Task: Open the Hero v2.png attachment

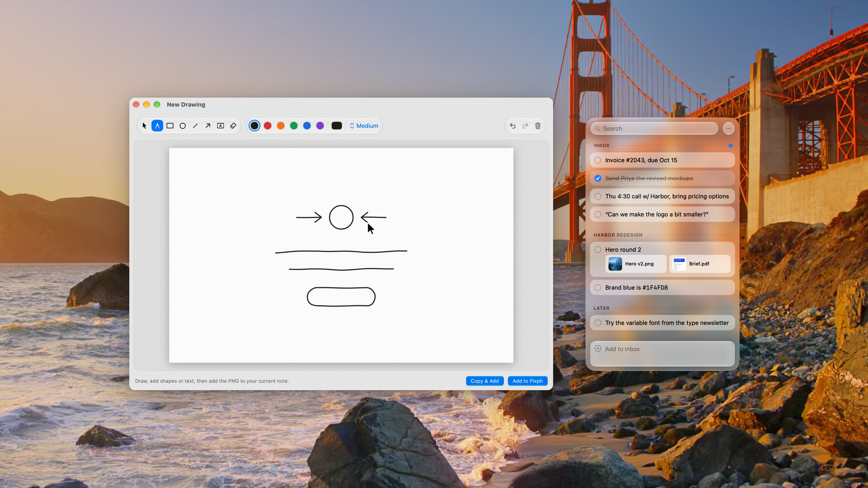Action: click(x=635, y=264)
